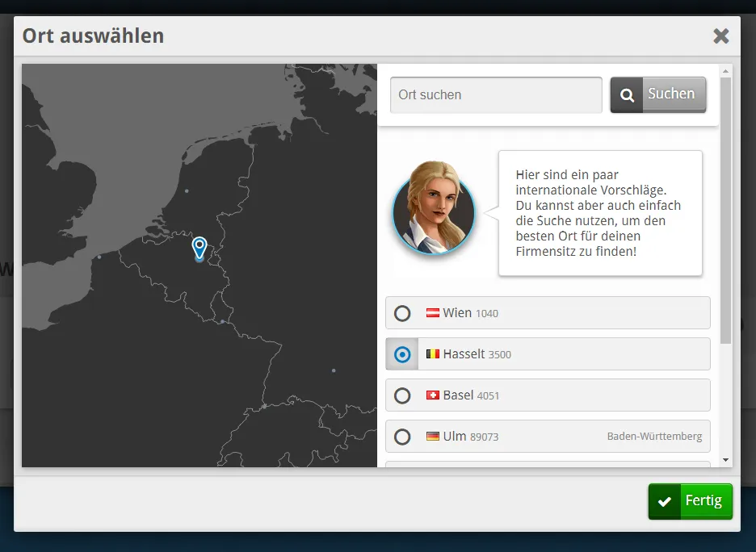The width and height of the screenshot is (756, 552).
Task: Click the German flag icon next to Ulm
Action: (433, 437)
